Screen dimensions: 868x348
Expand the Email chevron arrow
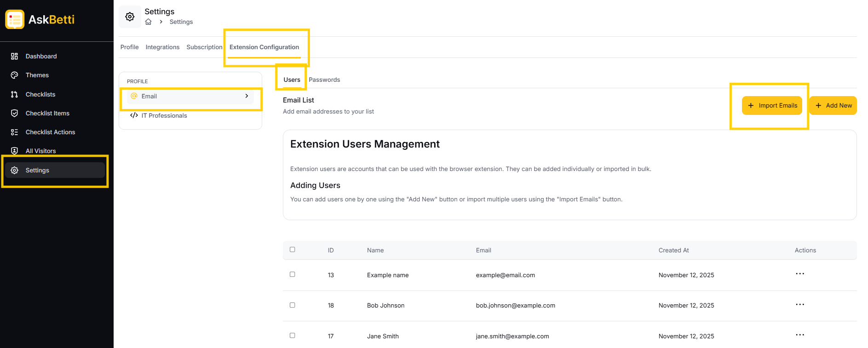(247, 96)
